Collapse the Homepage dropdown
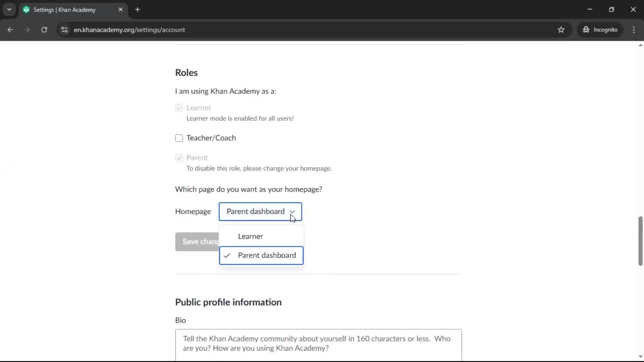Image resolution: width=644 pixels, height=362 pixels. point(260,212)
